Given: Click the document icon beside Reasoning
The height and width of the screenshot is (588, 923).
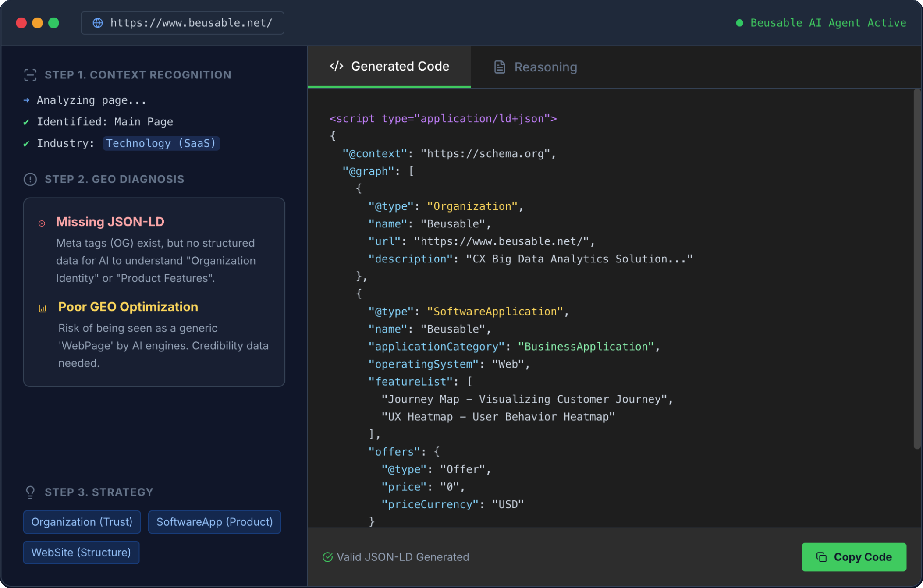Looking at the screenshot, I should click(x=500, y=67).
